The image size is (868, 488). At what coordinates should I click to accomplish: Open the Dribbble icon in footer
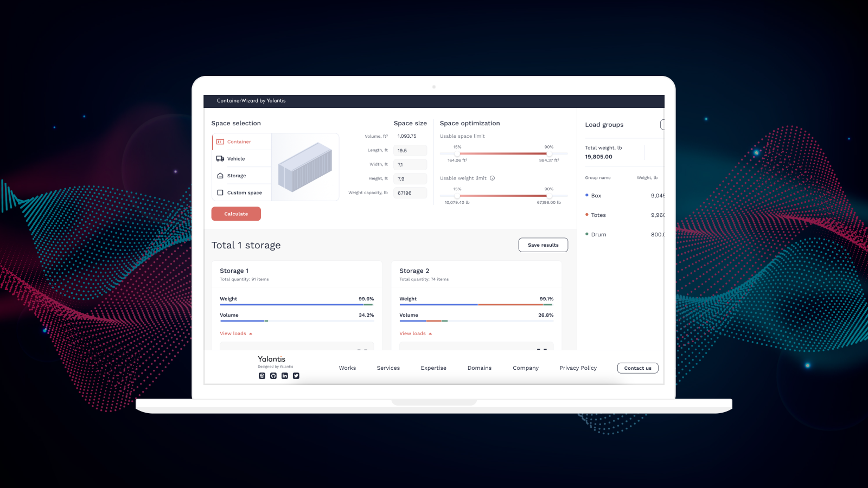pyautogui.click(x=262, y=376)
